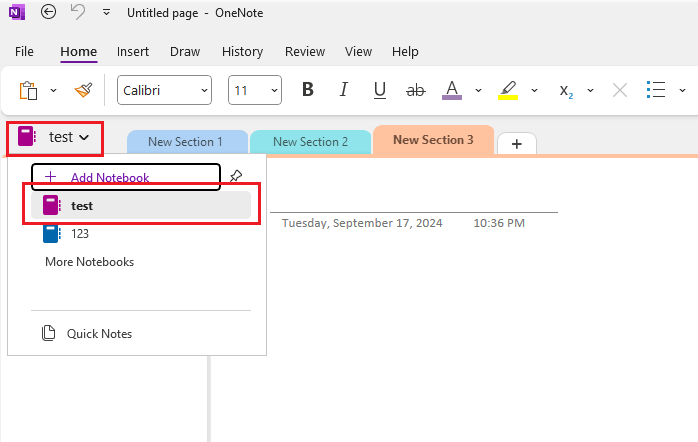This screenshot has width=698, height=442.
Task: Apply the yellow text highlight color
Action: 507,90
